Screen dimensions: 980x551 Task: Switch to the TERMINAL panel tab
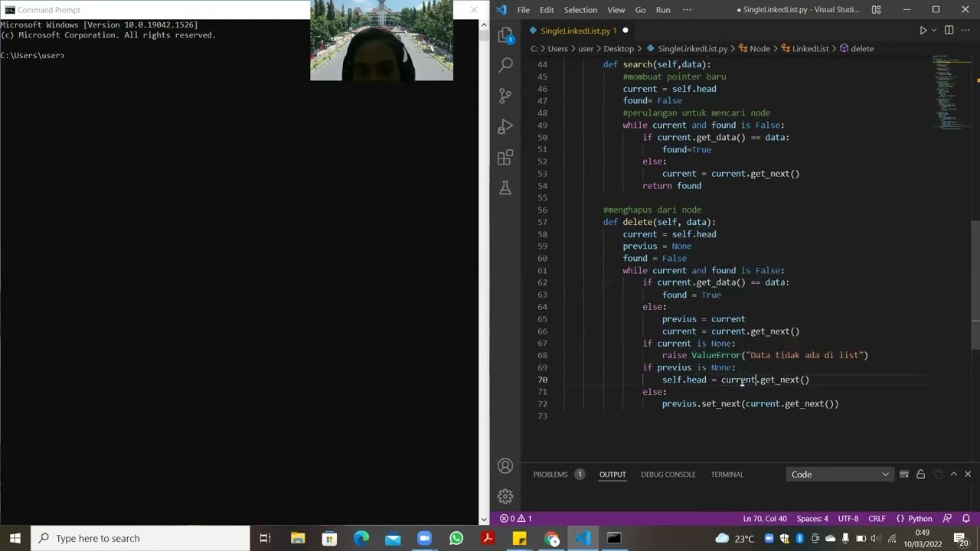(x=727, y=474)
